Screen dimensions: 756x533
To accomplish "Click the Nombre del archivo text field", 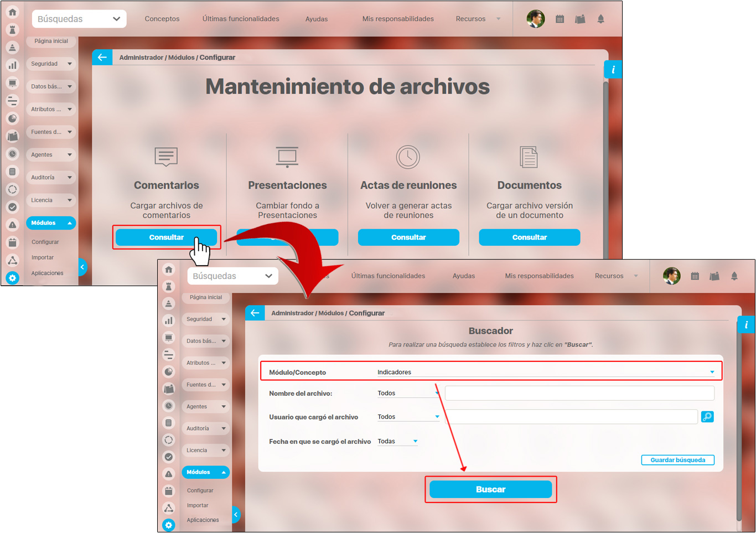I will [579, 394].
